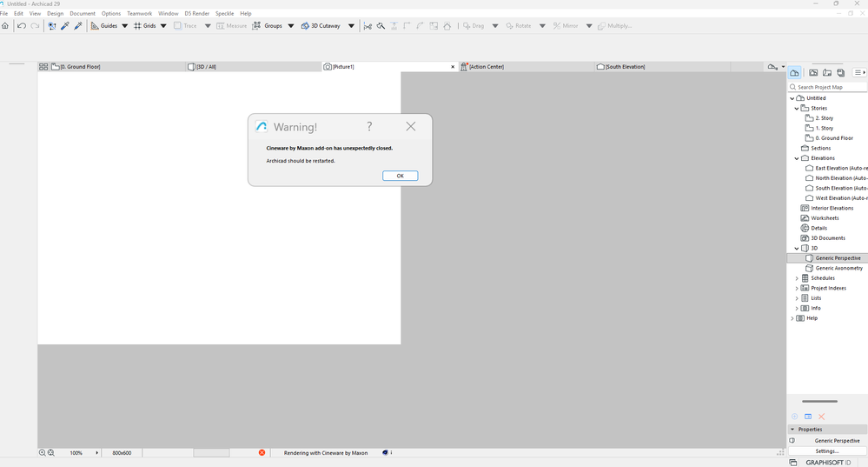Expand the Project Indexes node
868x467 pixels.
(x=797, y=288)
